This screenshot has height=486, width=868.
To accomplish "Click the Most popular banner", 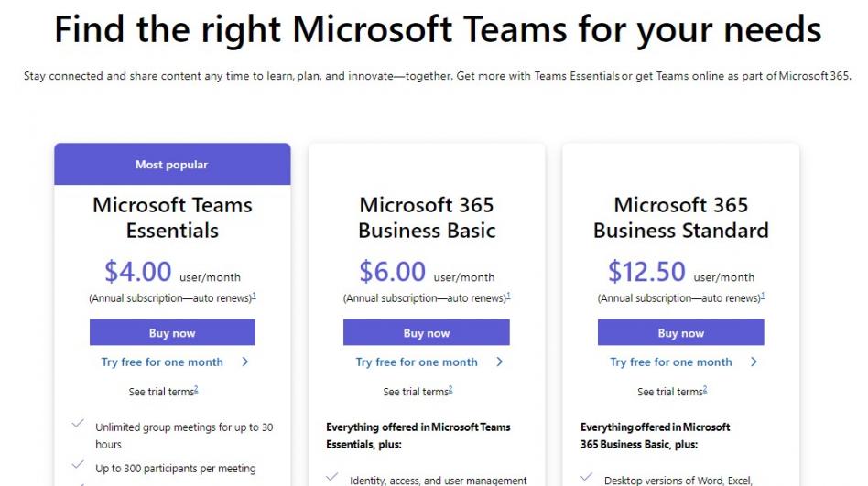I will tap(172, 165).
